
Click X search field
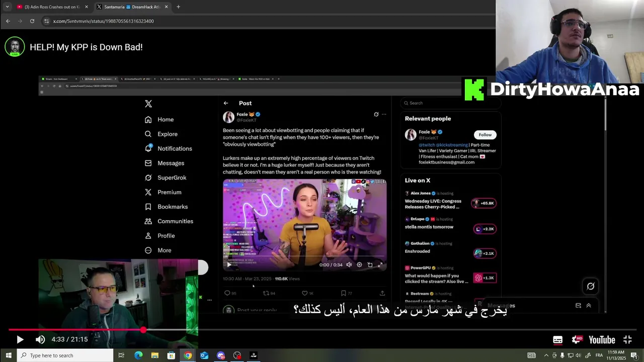tap(451, 103)
